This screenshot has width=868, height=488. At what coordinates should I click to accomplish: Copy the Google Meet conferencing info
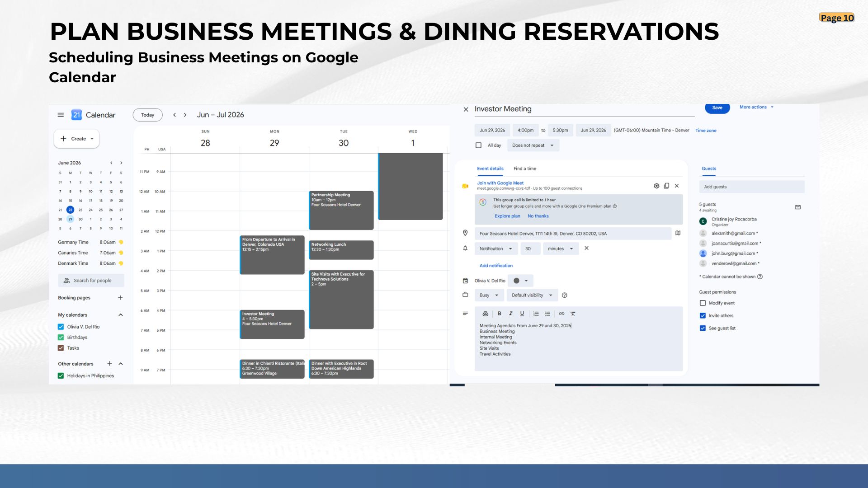(666, 186)
